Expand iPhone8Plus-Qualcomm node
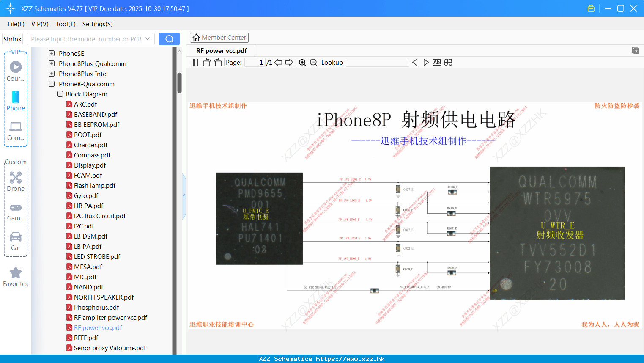Viewport: 644px width, 363px height. [52, 63]
